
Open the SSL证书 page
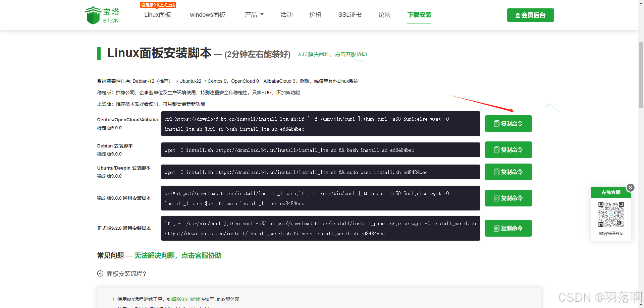coord(350,15)
